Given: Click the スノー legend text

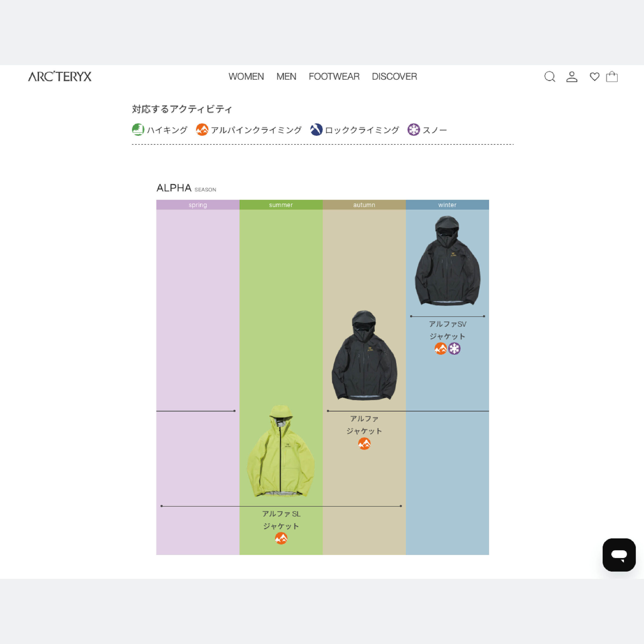Looking at the screenshot, I should 435,130.
